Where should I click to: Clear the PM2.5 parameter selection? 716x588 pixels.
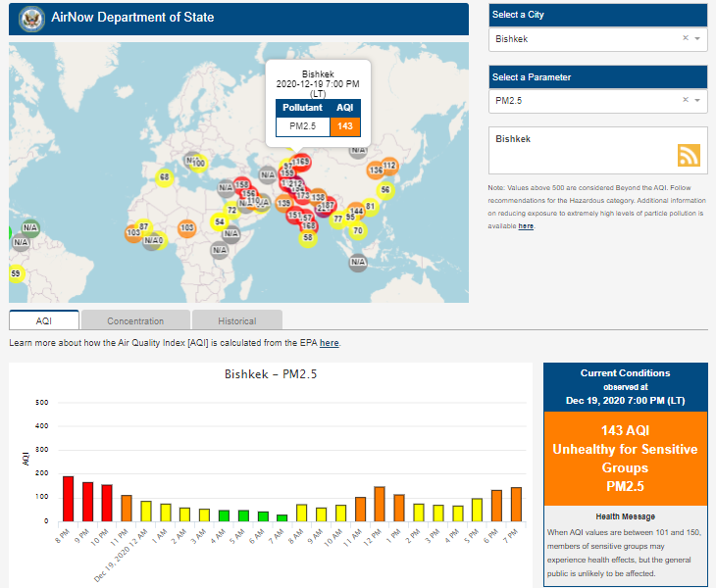click(x=686, y=100)
